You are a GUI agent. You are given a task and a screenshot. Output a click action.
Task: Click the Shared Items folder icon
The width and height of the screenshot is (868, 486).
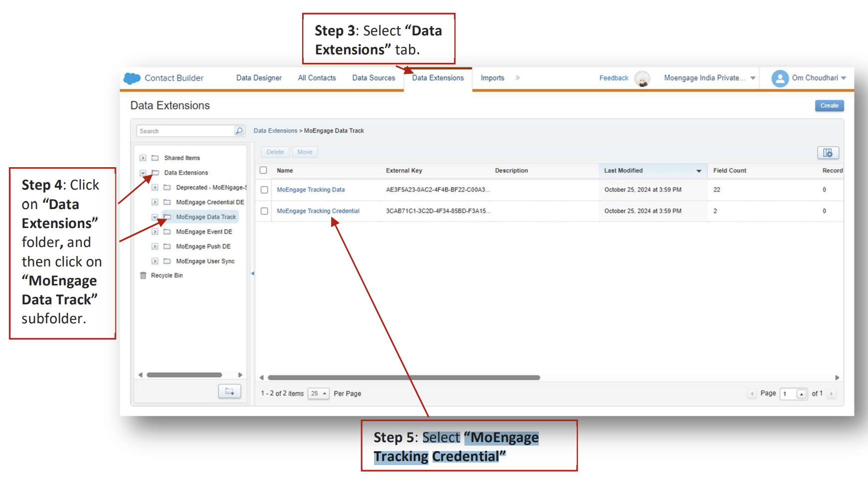point(155,158)
